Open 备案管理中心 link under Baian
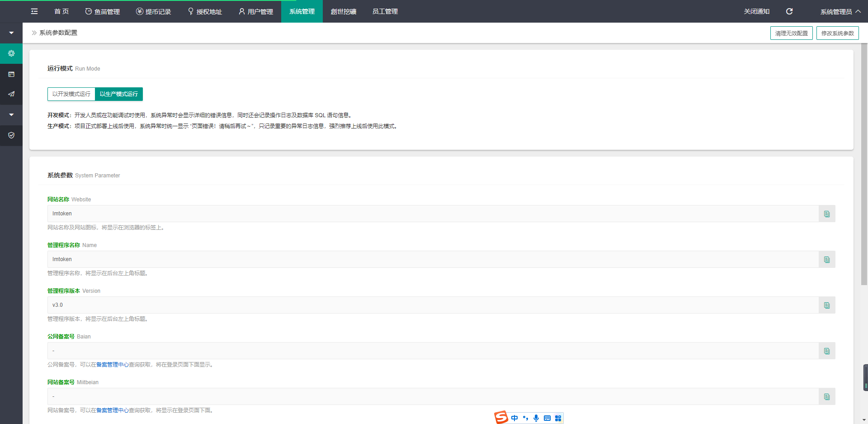This screenshot has height=424, width=868. click(113, 365)
